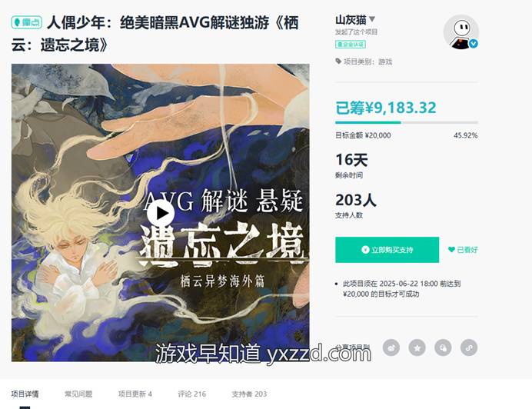View the 评论 216 tab
Viewport: 532px width, 409px height.
[191, 394]
